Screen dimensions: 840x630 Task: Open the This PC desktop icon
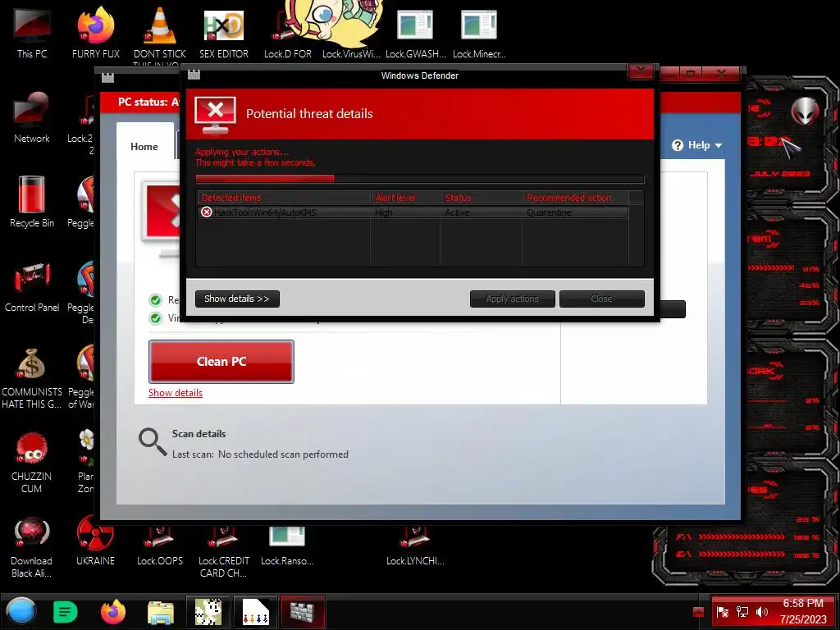(32, 32)
